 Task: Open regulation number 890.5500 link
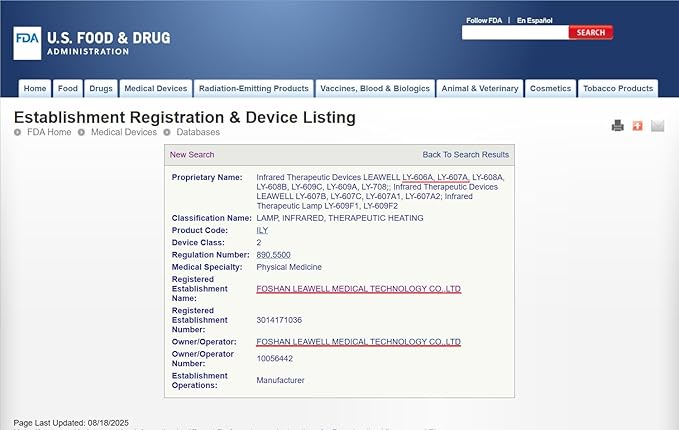[x=273, y=255]
